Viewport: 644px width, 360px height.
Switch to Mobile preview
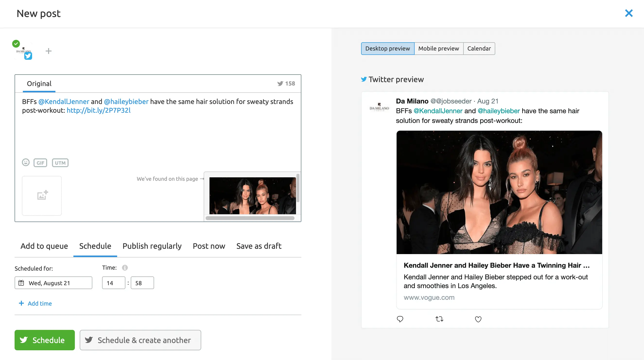(438, 49)
